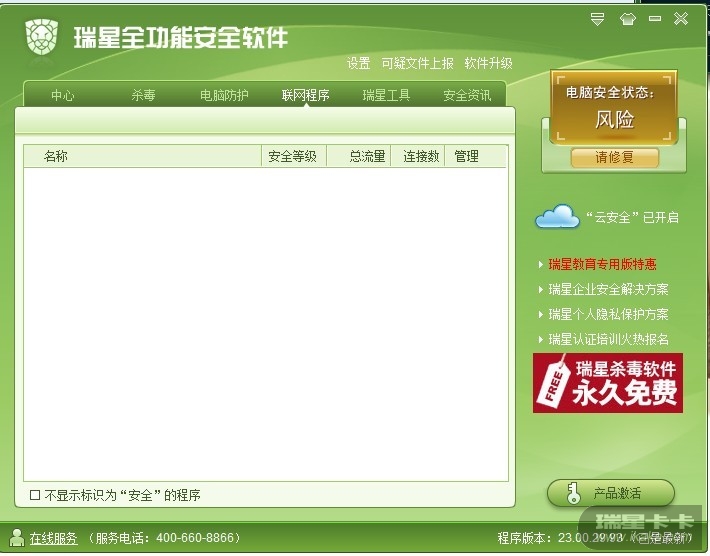Open 设置 from the top links
This screenshot has height=556, width=710.
click(x=359, y=63)
